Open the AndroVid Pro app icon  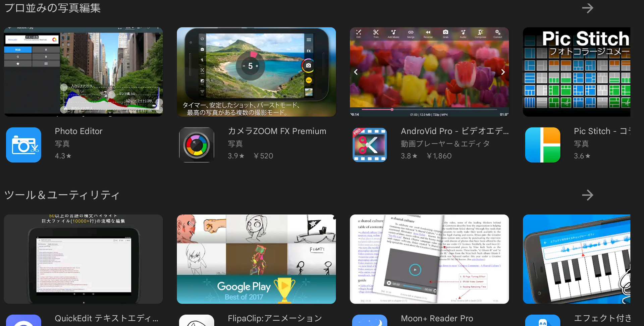[x=370, y=145]
